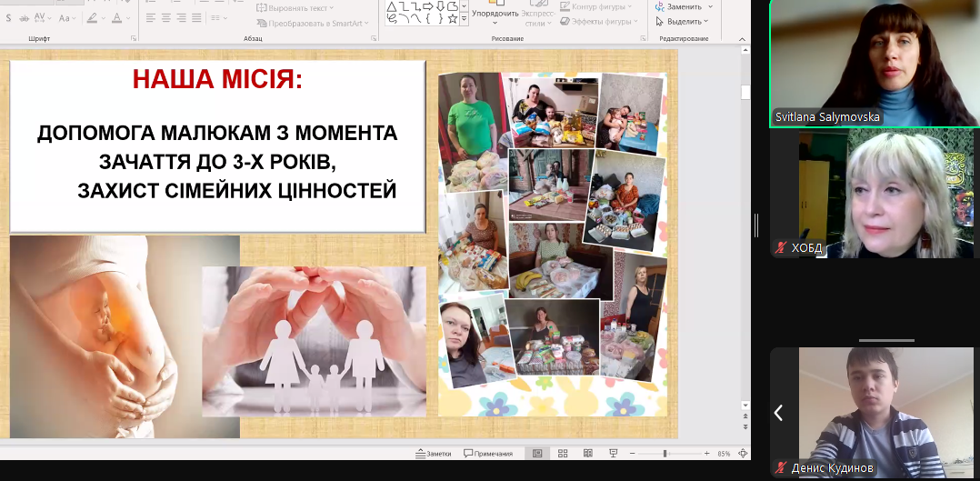
Task: Fit slide to current window
Action: pyautogui.click(x=743, y=454)
